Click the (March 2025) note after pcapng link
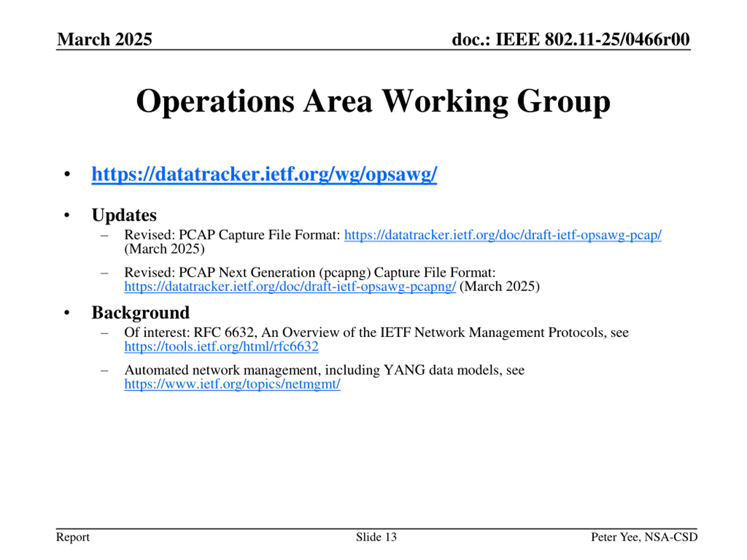 click(500, 287)
